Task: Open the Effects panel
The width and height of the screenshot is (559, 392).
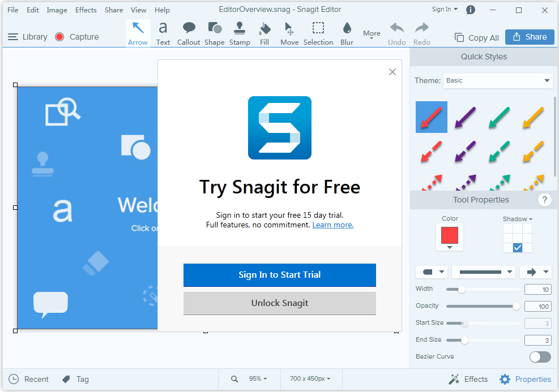Action: (468, 379)
